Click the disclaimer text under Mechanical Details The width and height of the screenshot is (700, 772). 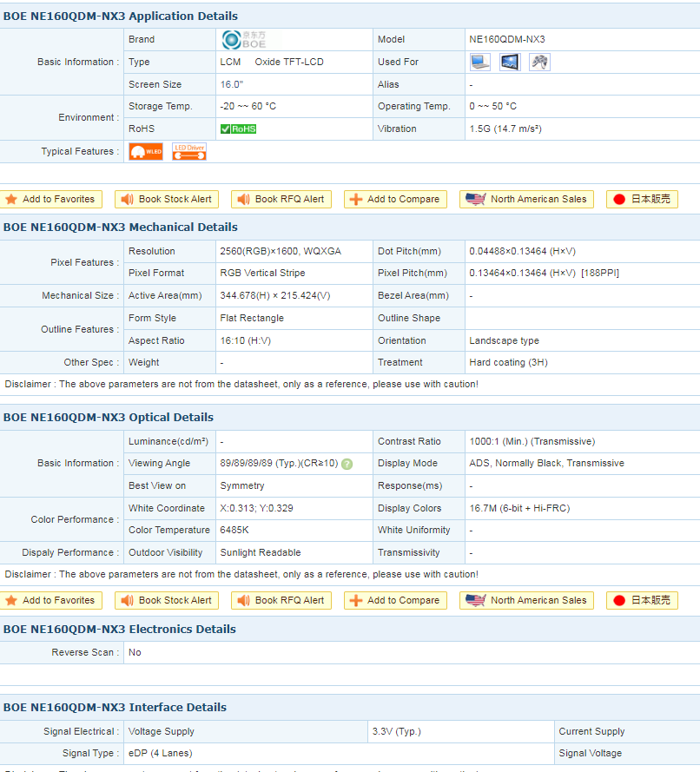pyautogui.click(x=241, y=385)
